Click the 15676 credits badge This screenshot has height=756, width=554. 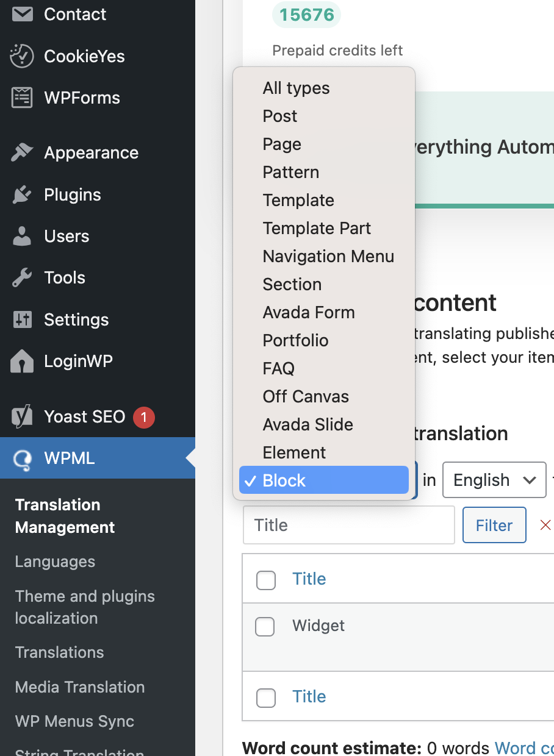(x=306, y=15)
